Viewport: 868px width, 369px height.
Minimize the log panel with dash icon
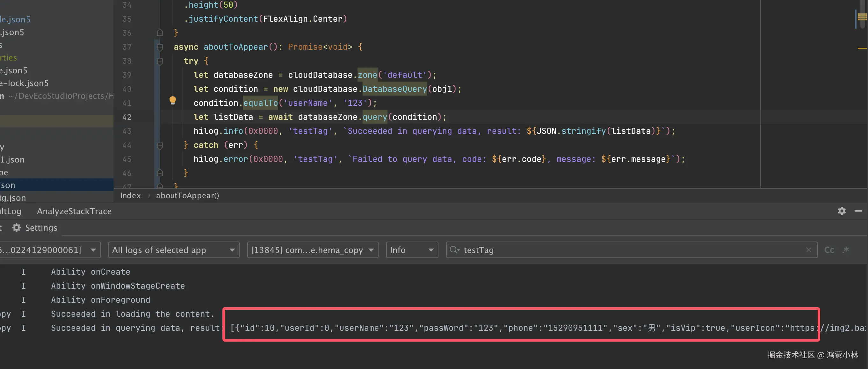(x=858, y=211)
